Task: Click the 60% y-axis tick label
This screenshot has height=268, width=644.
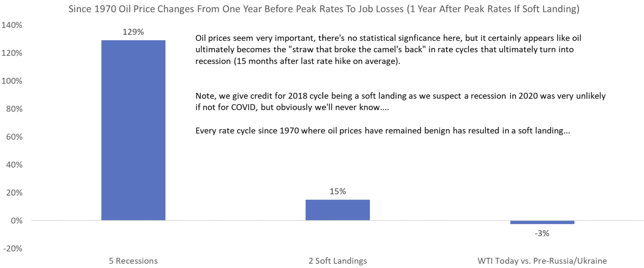Action: click(14, 137)
